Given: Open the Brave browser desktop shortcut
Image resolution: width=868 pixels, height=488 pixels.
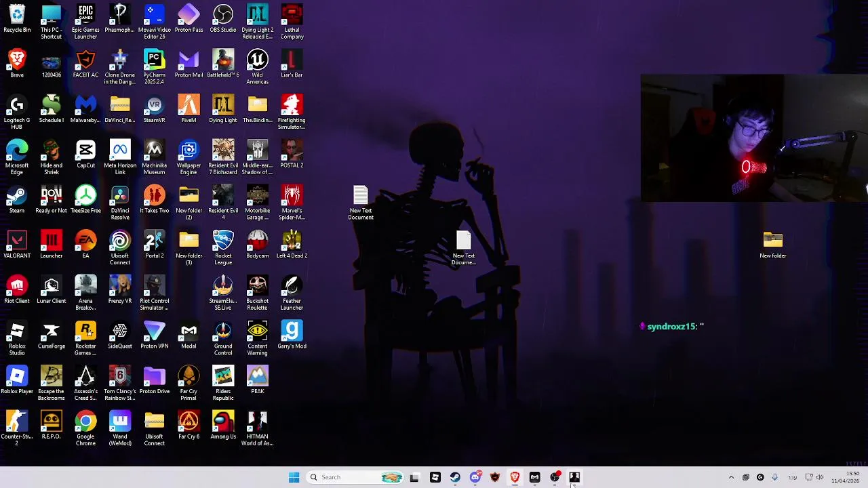Looking at the screenshot, I should [x=17, y=64].
